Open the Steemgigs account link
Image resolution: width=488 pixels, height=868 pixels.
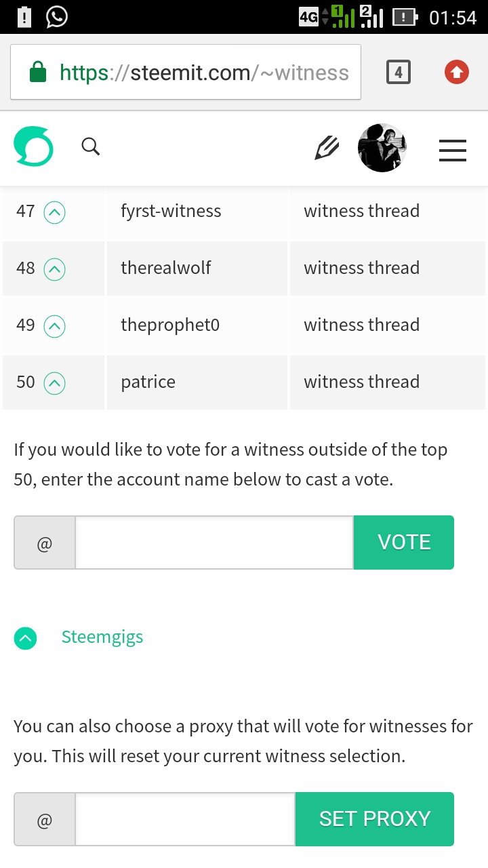102,637
